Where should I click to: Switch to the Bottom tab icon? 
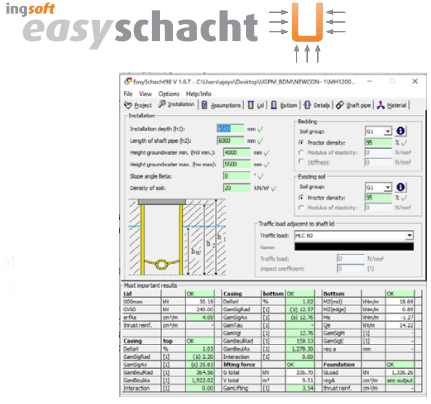tap(274, 105)
